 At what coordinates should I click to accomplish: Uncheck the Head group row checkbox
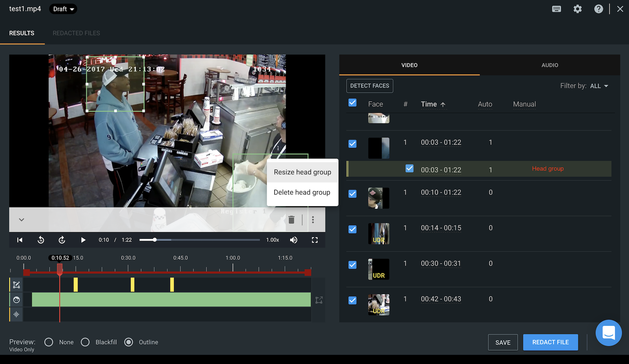click(409, 168)
